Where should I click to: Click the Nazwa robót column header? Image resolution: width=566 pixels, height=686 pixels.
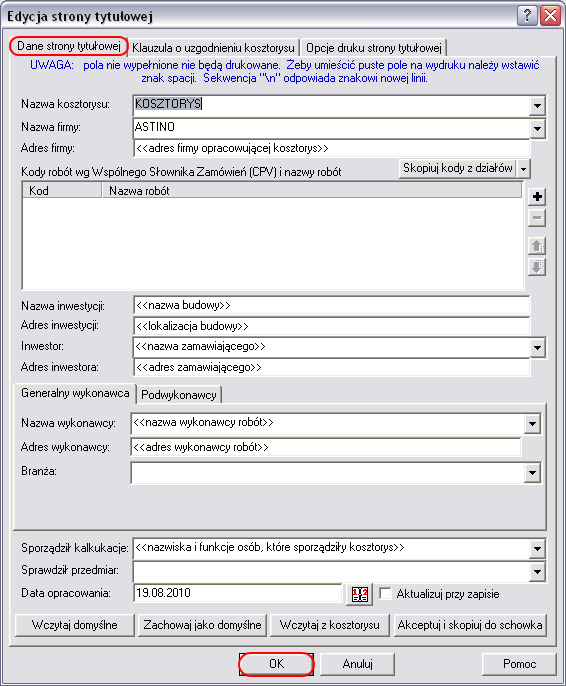(x=312, y=191)
